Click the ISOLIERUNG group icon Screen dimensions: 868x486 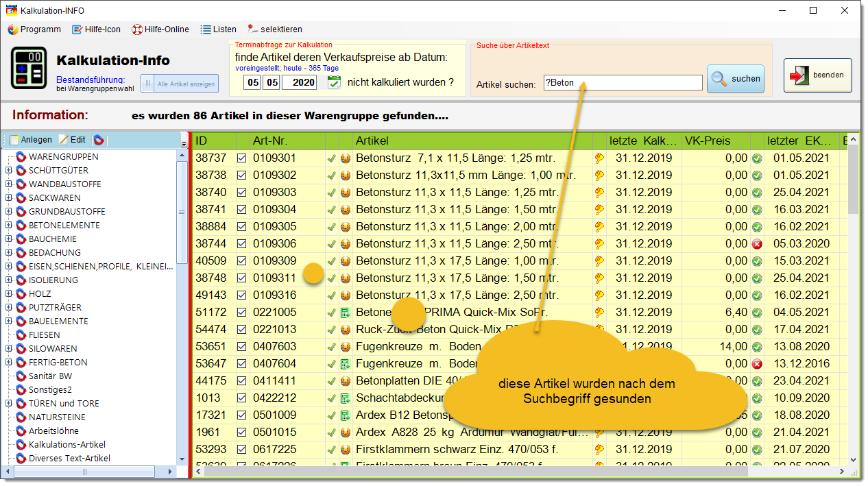pos(21,280)
